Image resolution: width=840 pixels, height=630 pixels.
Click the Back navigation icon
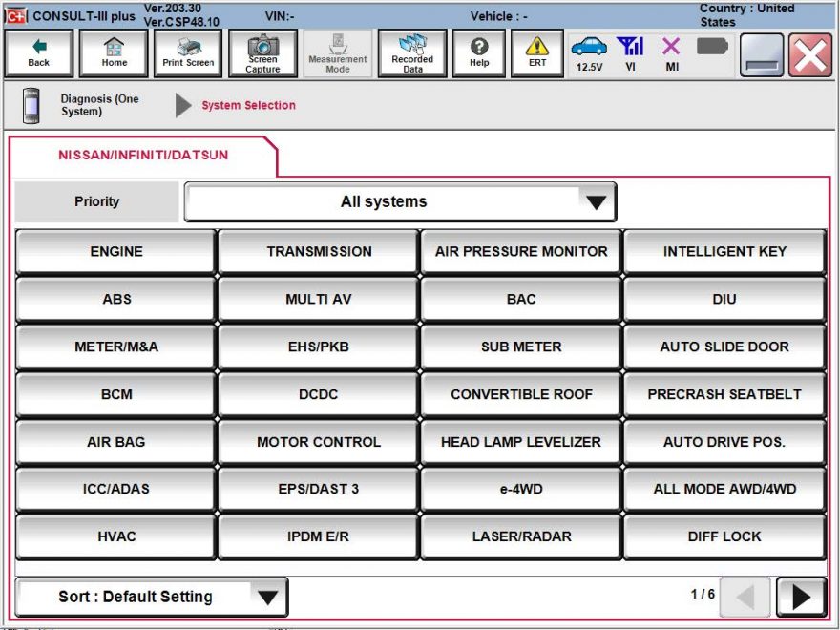click(x=38, y=52)
